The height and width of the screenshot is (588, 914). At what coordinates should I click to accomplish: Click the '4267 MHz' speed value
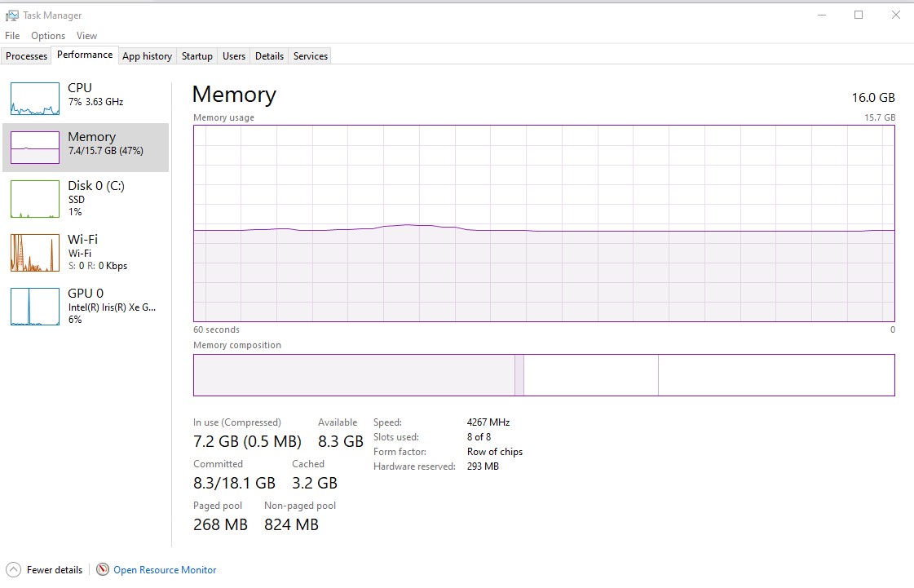[x=488, y=422]
